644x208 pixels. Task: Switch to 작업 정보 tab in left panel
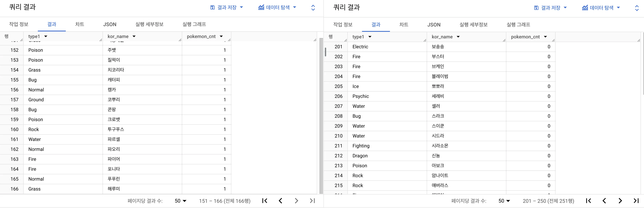[x=19, y=24]
